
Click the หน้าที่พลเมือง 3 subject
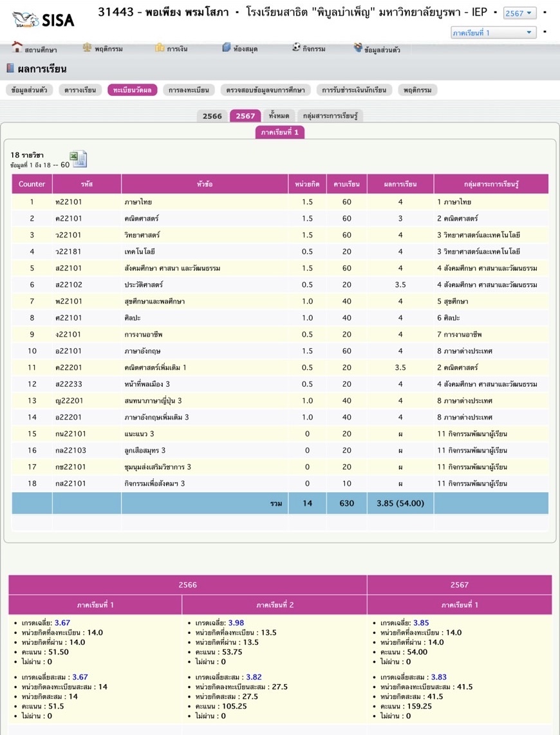(147, 384)
